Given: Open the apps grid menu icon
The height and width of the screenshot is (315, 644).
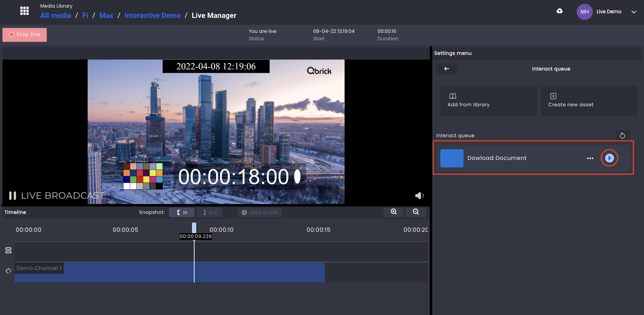Looking at the screenshot, I should pyautogui.click(x=24, y=11).
